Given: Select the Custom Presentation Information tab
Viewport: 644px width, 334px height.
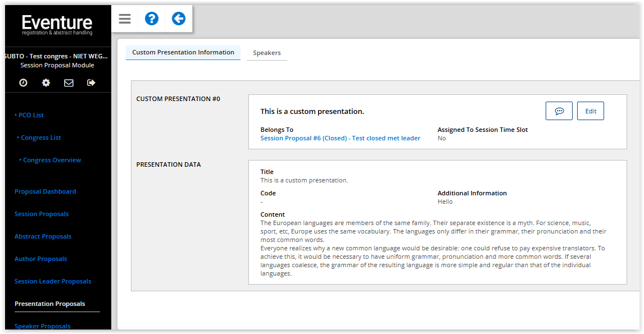Looking at the screenshot, I should tap(183, 53).
